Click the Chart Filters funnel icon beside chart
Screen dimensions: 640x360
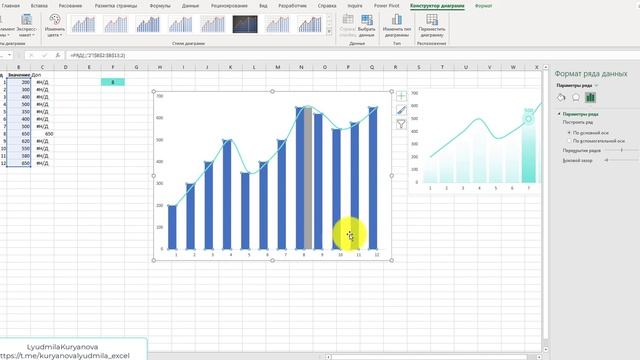[x=401, y=124]
